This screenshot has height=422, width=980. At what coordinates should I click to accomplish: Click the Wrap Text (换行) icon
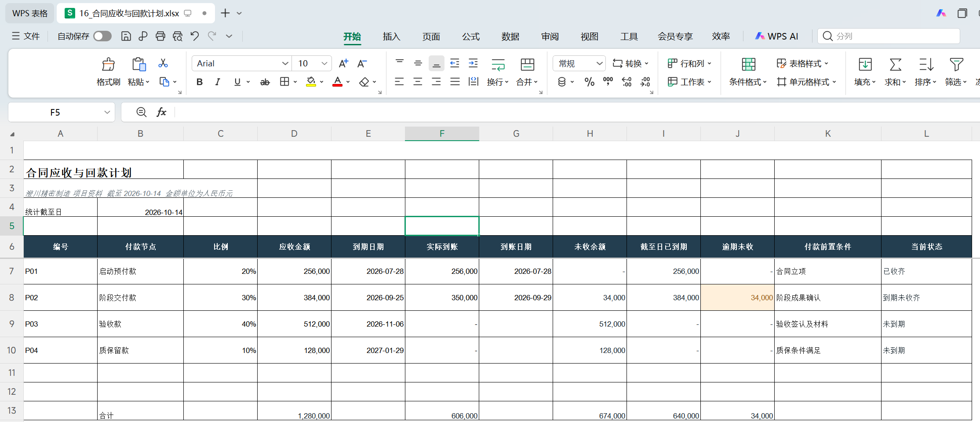(x=498, y=65)
